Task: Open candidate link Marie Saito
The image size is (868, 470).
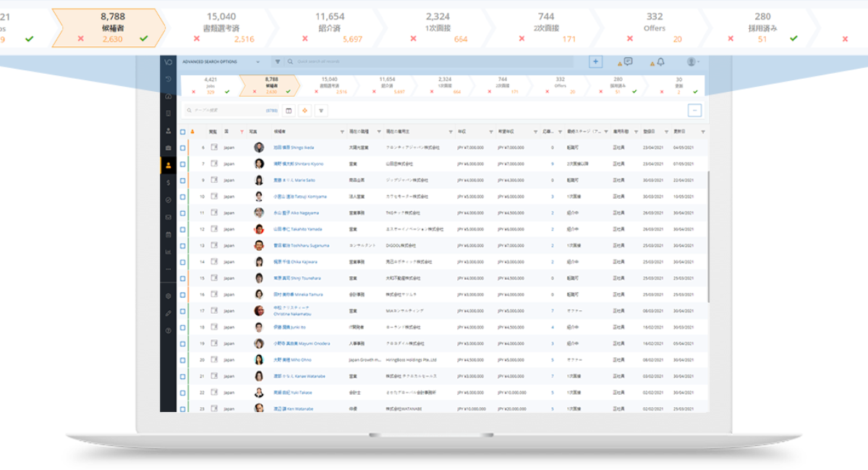Action: pyautogui.click(x=296, y=180)
